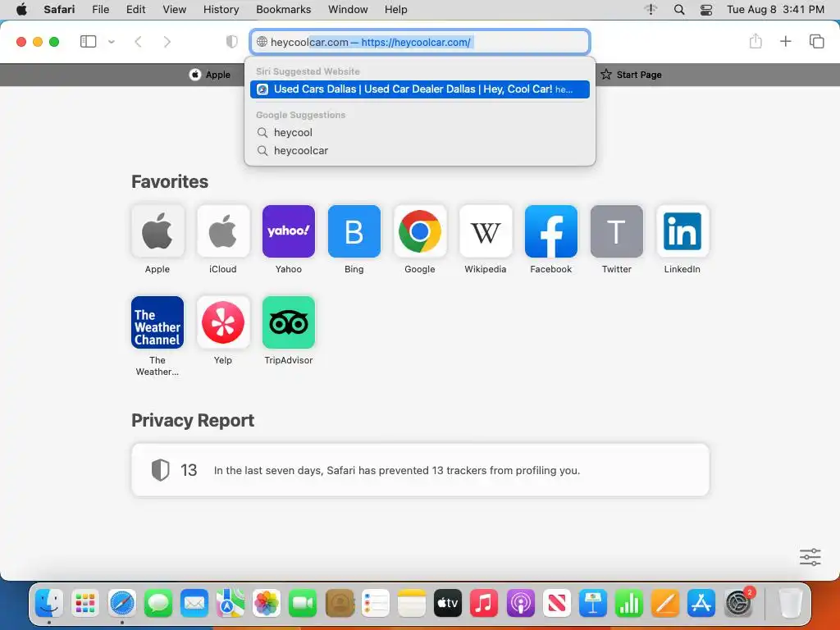Open the File menu
Image resolution: width=840 pixels, height=630 pixels.
point(100,9)
